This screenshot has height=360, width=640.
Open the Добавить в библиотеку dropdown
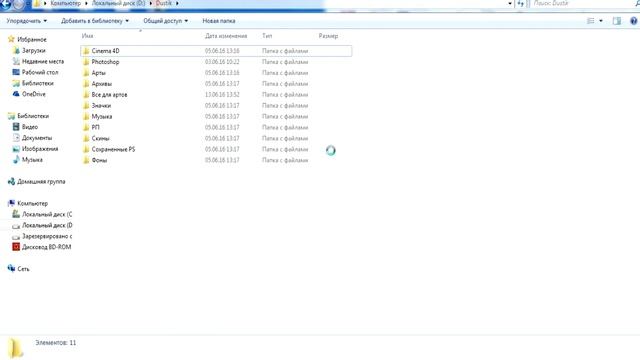[x=95, y=21]
